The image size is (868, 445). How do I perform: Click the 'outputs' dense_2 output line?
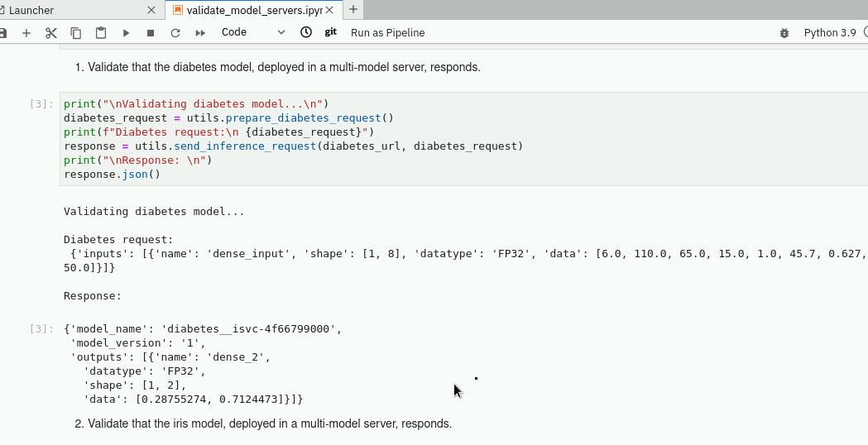click(170, 357)
